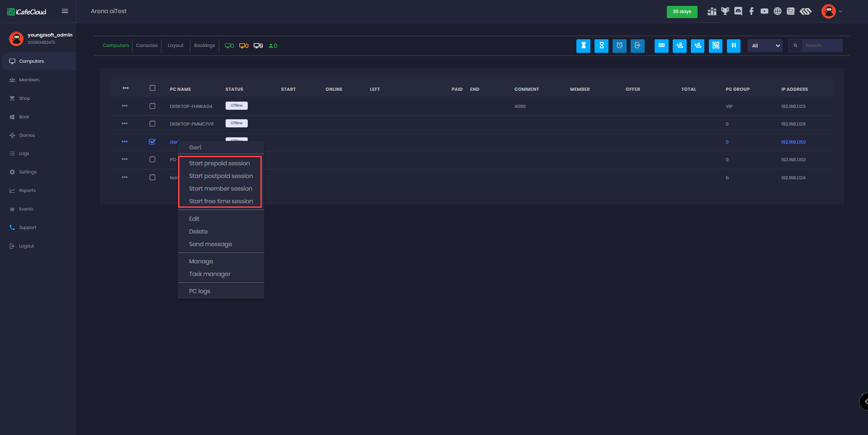The image size is (868, 435).
Task: Click the Discord icon in header
Action: (738, 11)
